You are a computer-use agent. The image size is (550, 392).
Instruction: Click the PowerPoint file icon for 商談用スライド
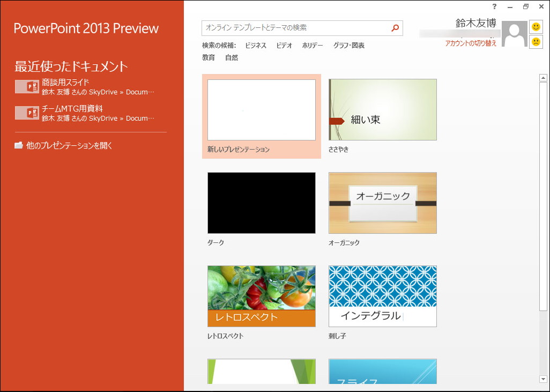(x=26, y=86)
